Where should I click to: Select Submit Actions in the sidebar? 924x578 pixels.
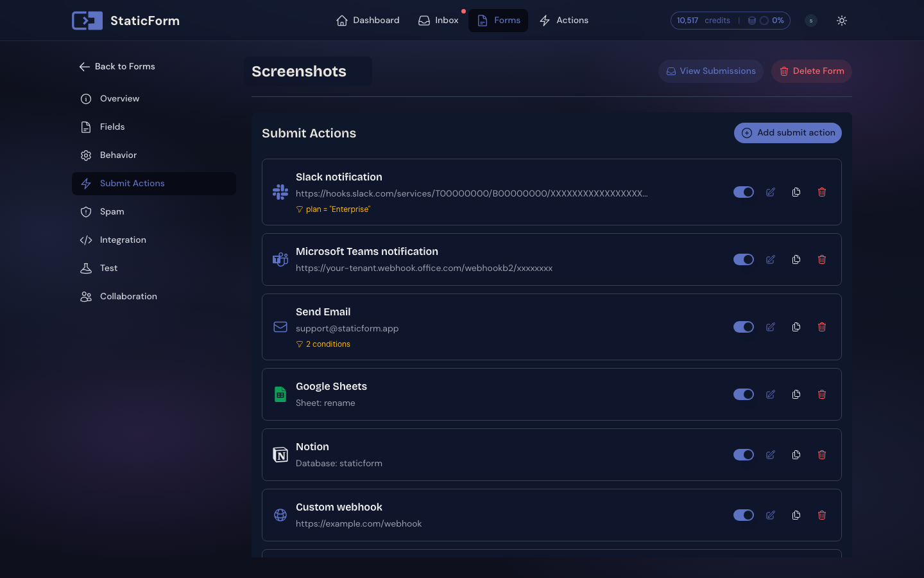point(154,184)
